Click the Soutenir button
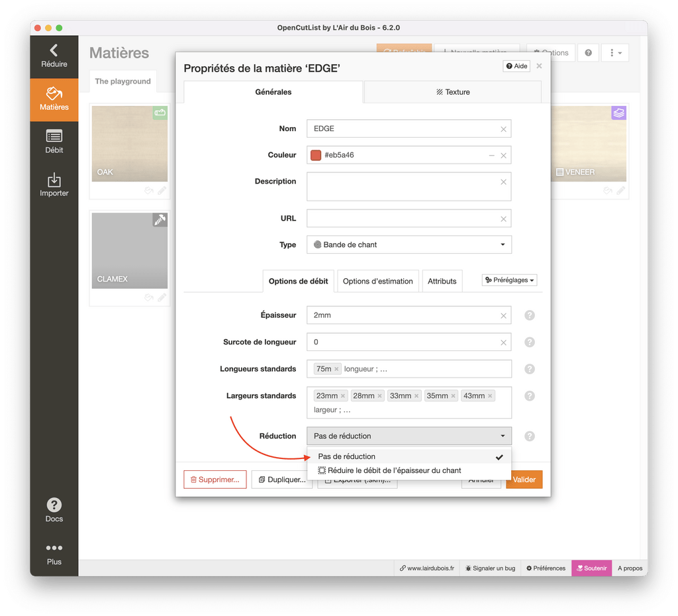The width and height of the screenshot is (678, 616). (x=591, y=568)
